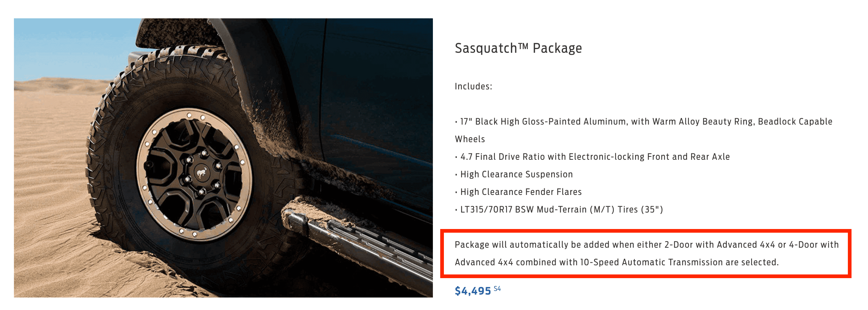Image resolution: width=868 pixels, height=310 pixels.
Task: Click the Bronco horse logo on wheel hub
Action: point(201,172)
